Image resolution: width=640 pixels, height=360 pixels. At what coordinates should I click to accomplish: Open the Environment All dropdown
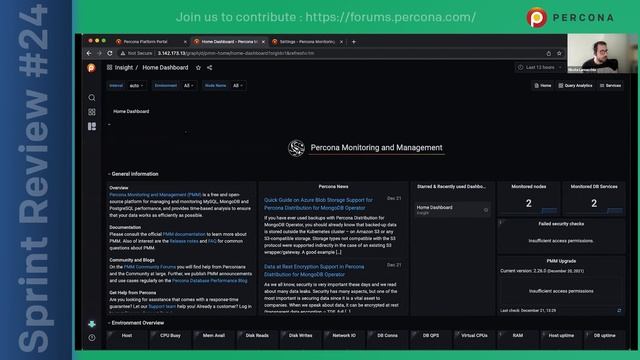coord(189,86)
